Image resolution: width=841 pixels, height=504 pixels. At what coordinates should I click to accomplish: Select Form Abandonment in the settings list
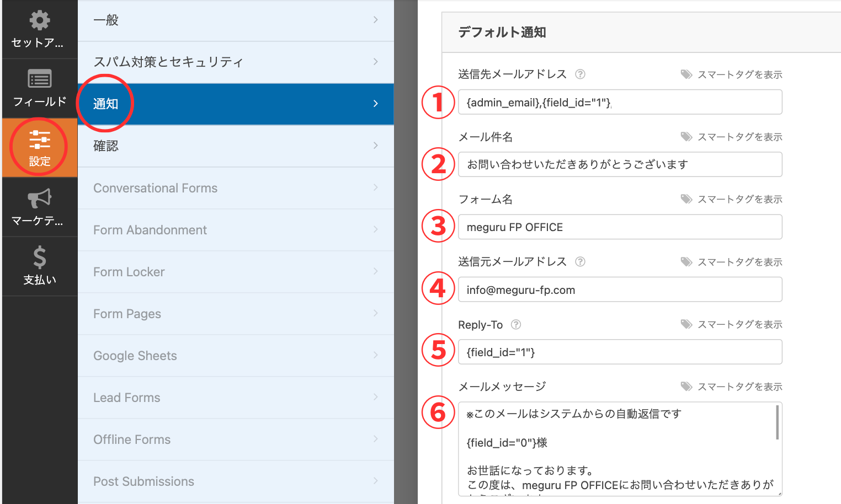click(236, 230)
